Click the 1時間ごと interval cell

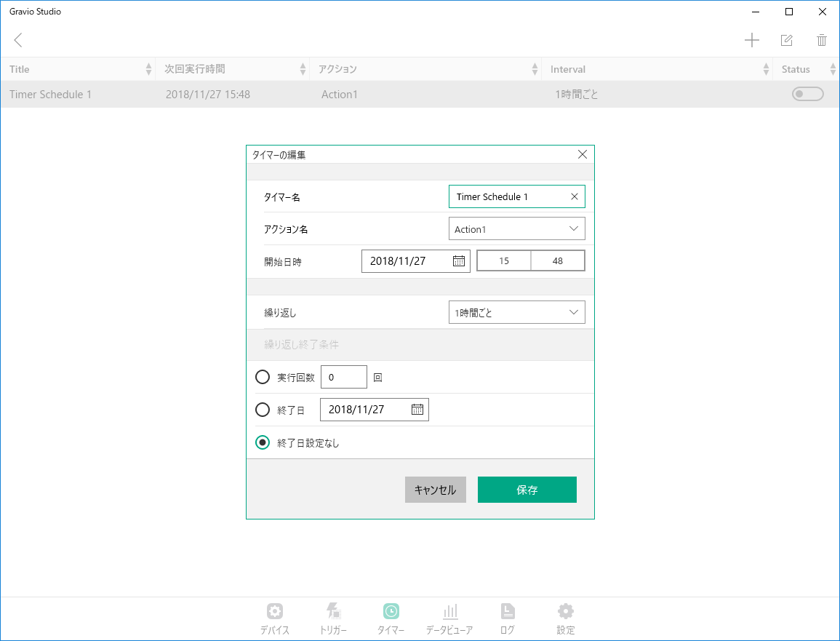(577, 95)
